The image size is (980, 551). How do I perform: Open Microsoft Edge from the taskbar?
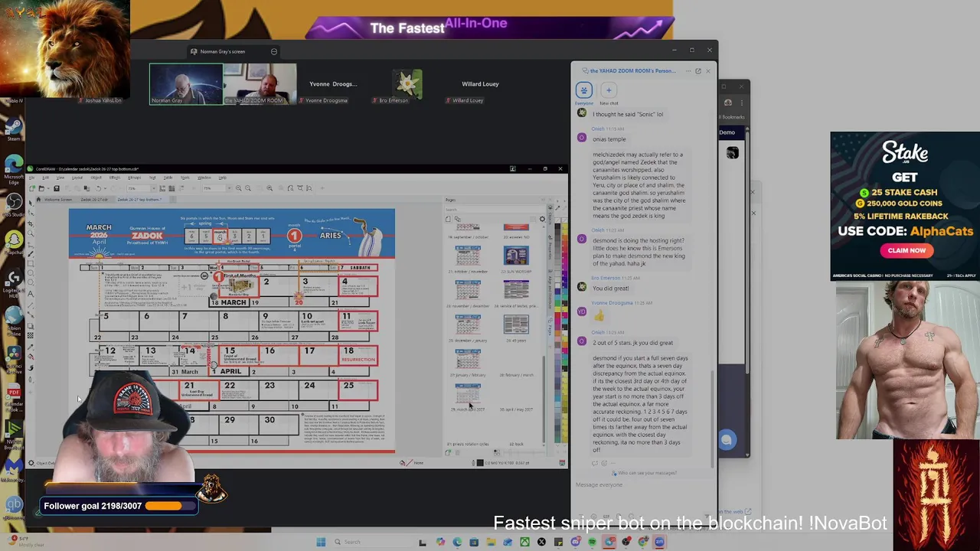click(x=457, y=542)
